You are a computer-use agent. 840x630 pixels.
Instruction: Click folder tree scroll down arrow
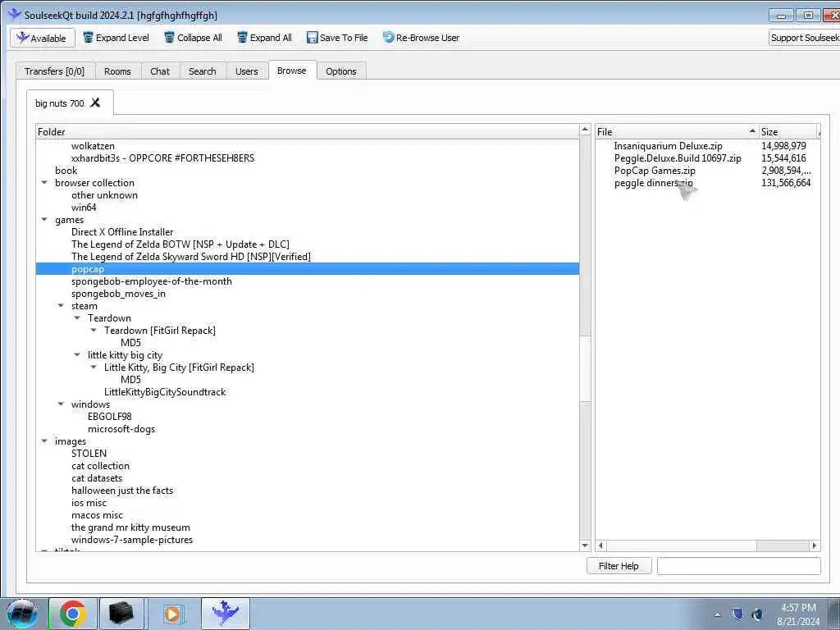click(x=585, y=546)
